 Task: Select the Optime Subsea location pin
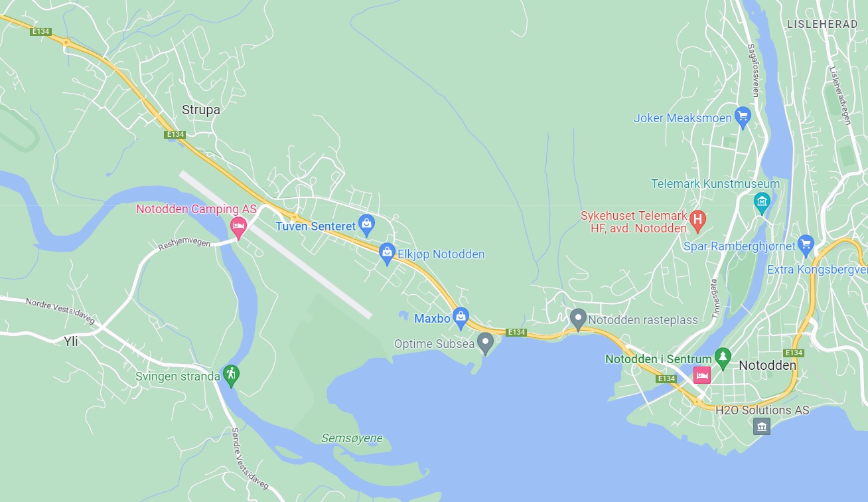pyautogui.click(x=486, y=343)
